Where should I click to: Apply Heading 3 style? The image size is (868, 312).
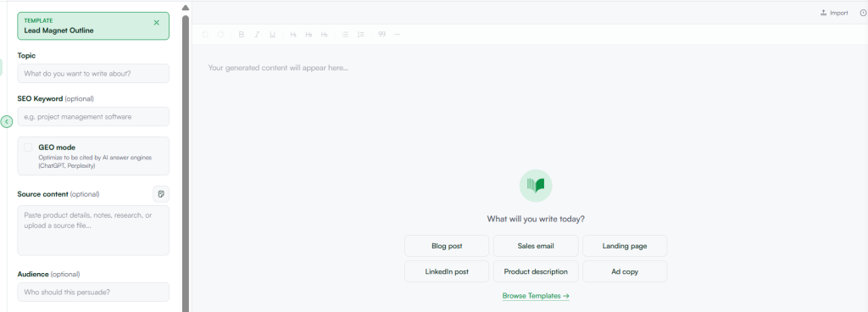[x=325, y=34]
